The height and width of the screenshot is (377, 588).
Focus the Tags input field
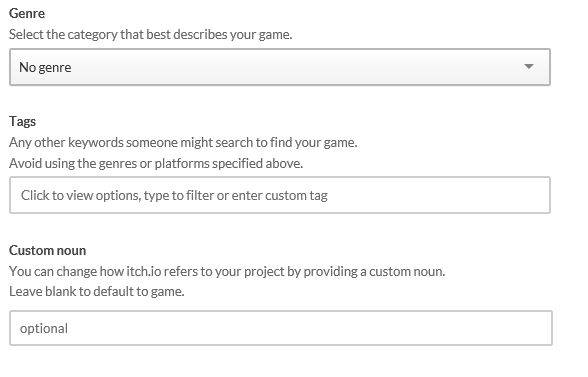[280, 195]
